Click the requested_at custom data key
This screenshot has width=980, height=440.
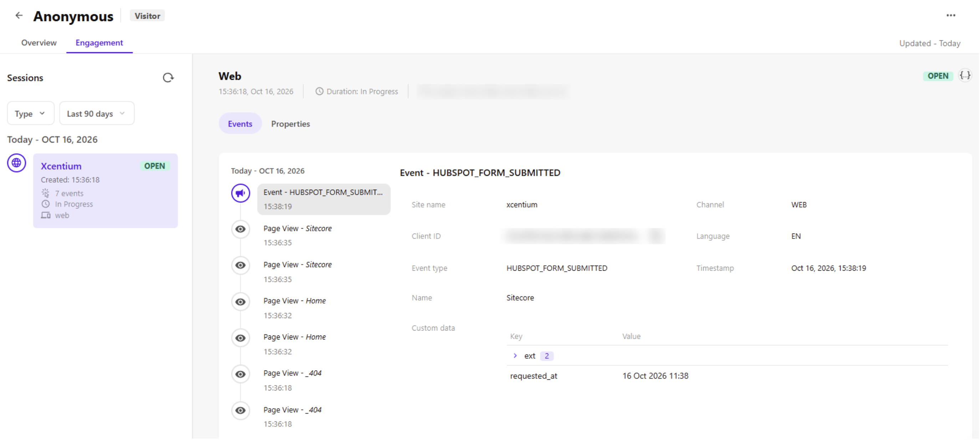534,376
